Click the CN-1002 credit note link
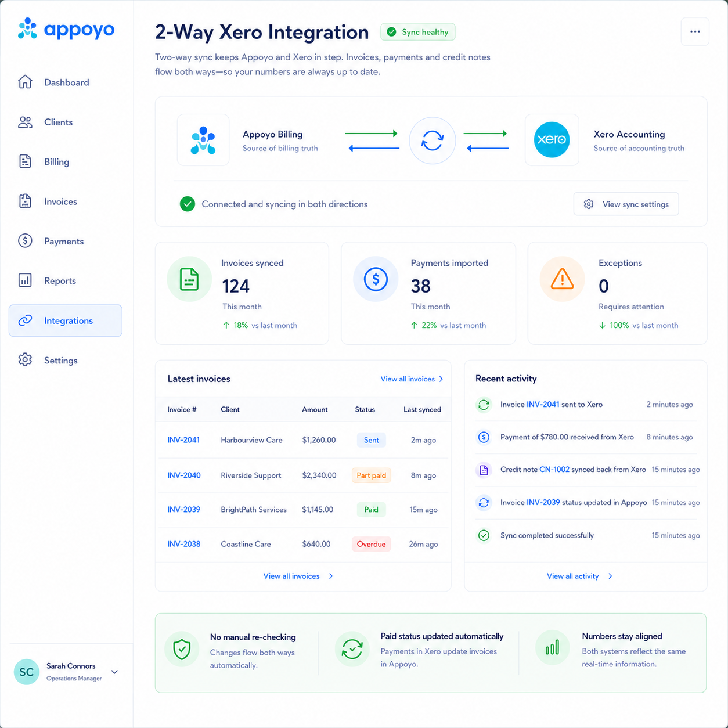728x728 pixels. [x=554, y=470]
